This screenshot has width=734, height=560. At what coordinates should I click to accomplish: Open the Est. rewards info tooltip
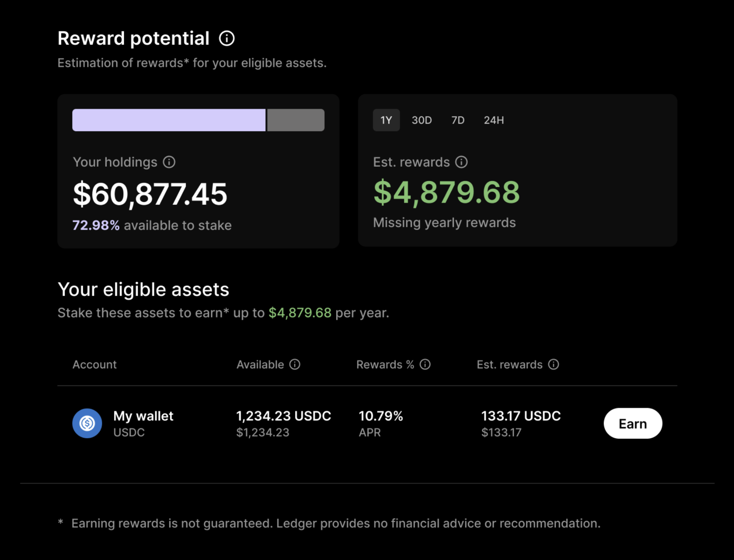pos(461,162)
